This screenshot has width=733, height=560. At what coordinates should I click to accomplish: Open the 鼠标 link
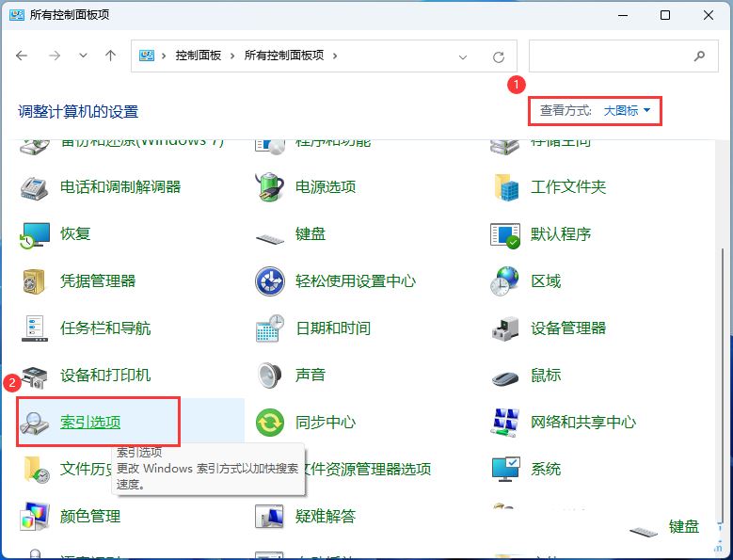(x=546, y=375)
